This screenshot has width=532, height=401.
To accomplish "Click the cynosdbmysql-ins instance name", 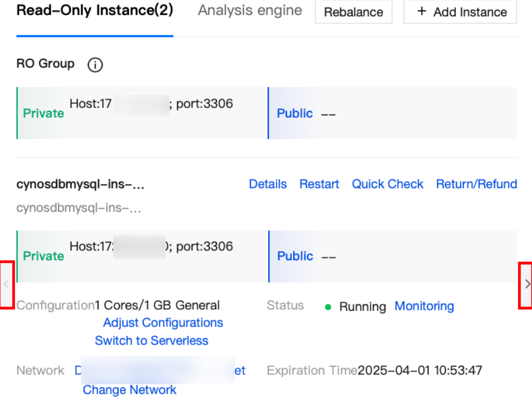I will [80, 185].
